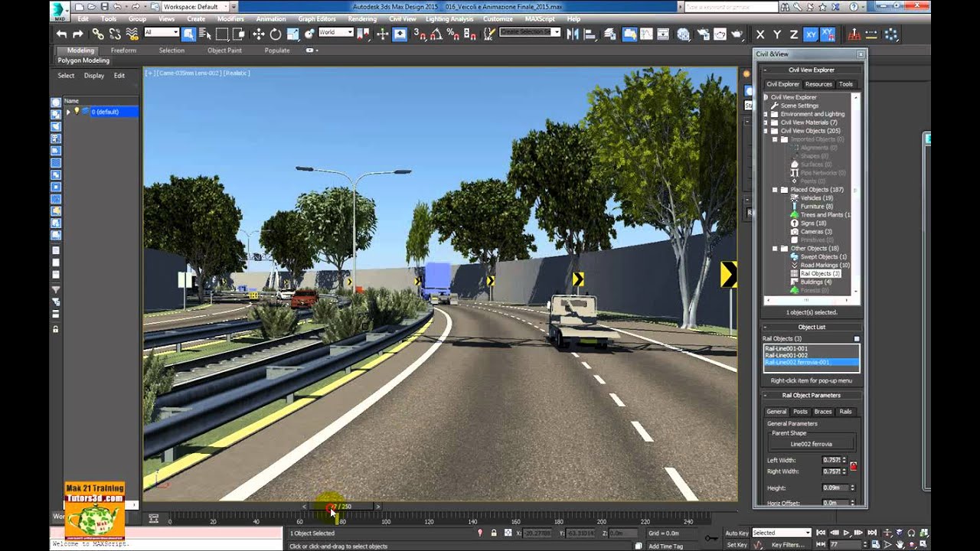Open the Freeform ribbon tab
Image resolution: width=980 pixels, height=551 pixels.
(123, 51)
